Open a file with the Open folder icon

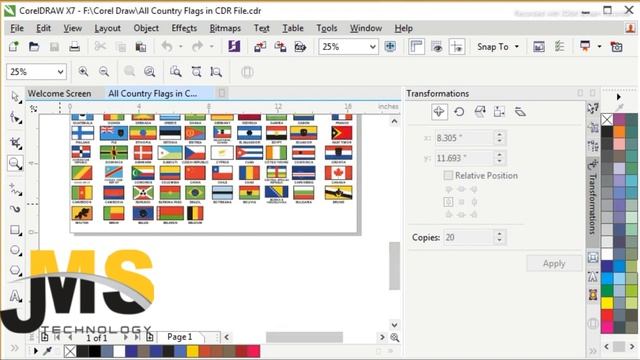34,47
